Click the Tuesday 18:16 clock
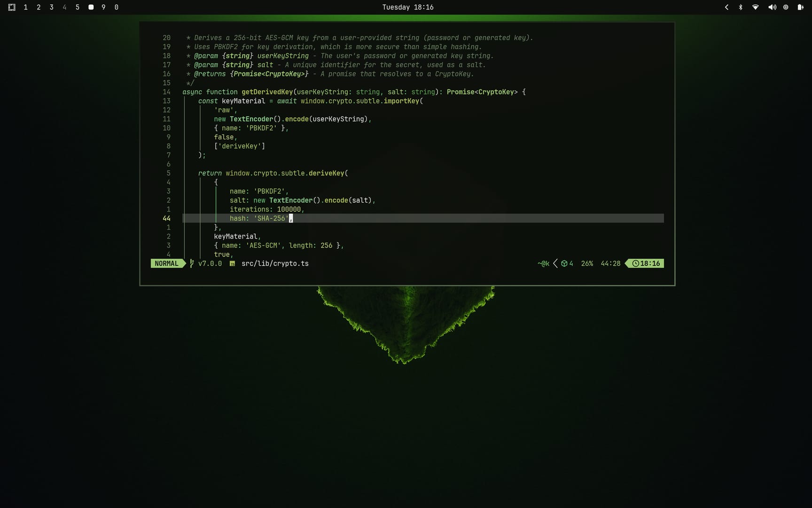The width and height of the screenshot is (812, 508). tap(407, 7)
